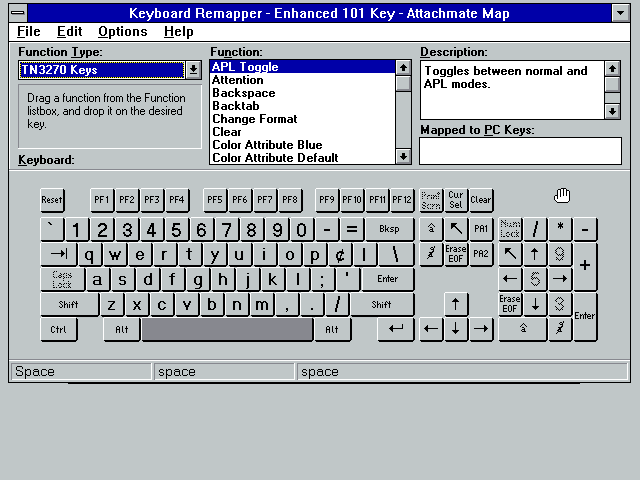Select Clear in the Function list
Viewport: 640px width, 480px height.
[302, 132]
